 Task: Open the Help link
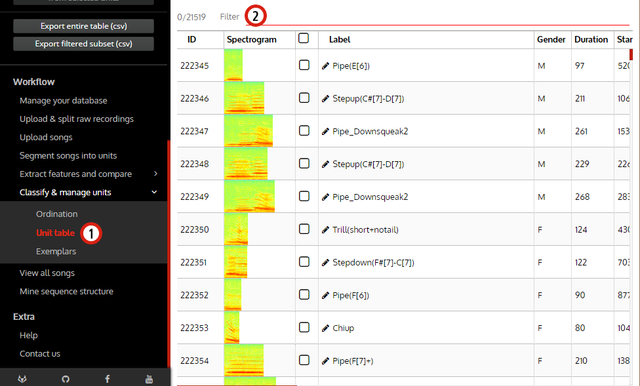pos(29,335)
